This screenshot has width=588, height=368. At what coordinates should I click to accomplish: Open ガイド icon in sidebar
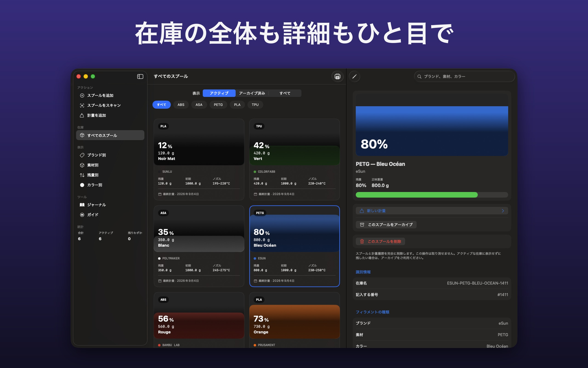coord(82,215)
